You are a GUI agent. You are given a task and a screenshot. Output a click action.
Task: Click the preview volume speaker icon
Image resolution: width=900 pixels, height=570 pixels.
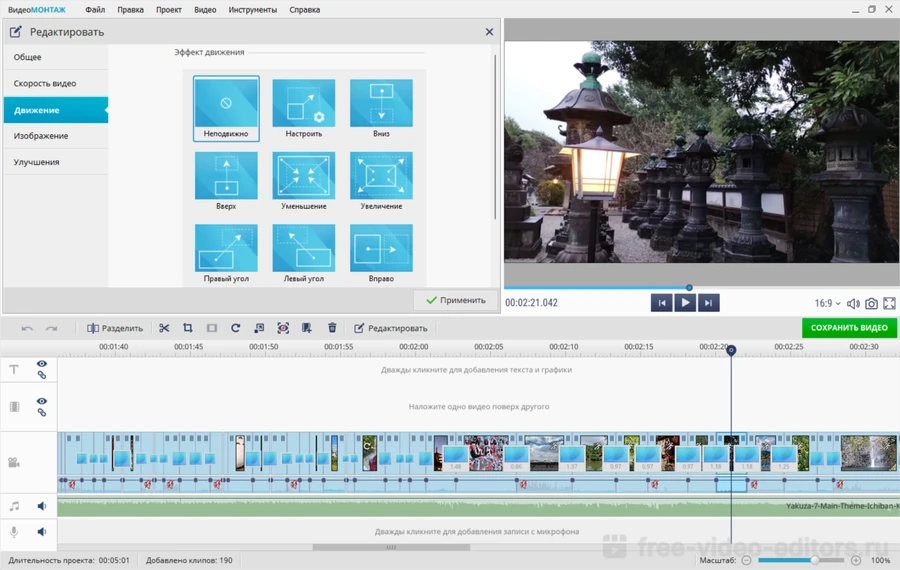(853, 303)
